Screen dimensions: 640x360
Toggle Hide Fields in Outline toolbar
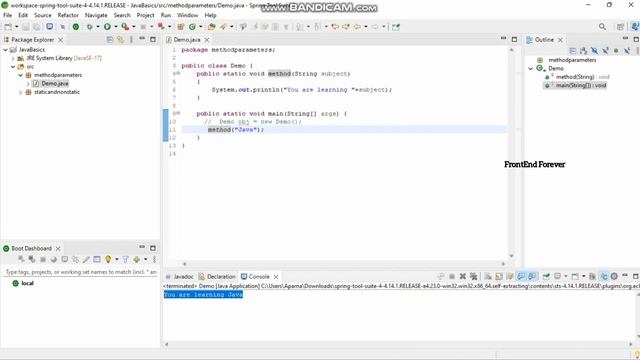click(x=594, y=51)
